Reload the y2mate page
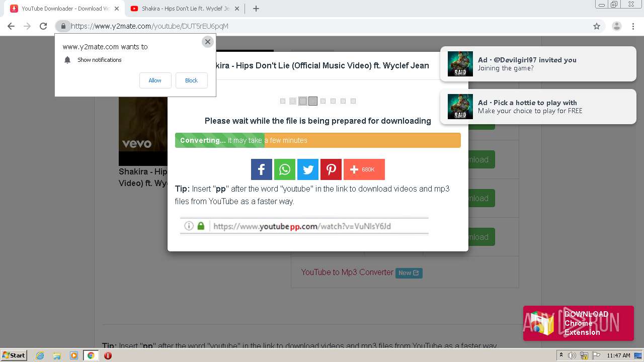The height and width of the screenshot is (362, 644). coord(43,26)
